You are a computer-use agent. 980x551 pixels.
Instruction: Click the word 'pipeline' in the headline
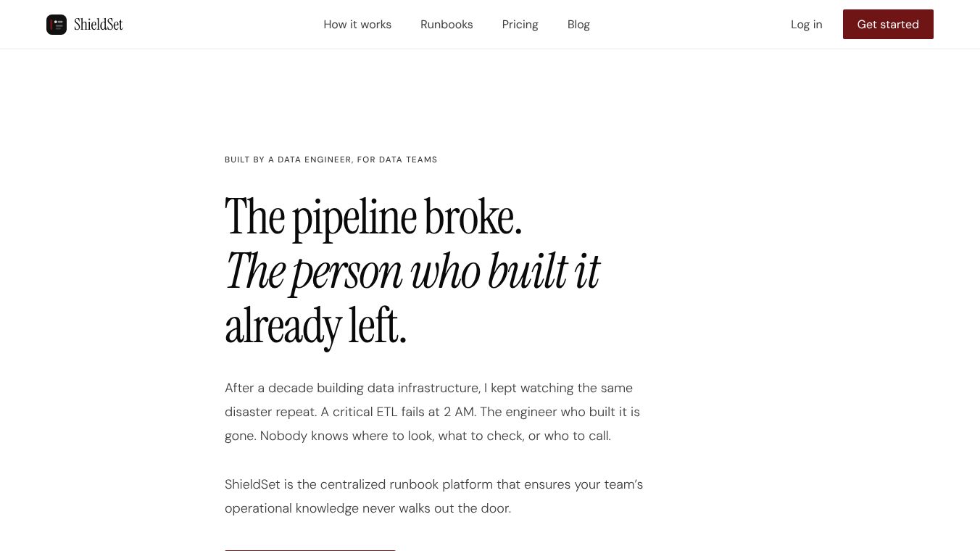[x=354, y=217]
